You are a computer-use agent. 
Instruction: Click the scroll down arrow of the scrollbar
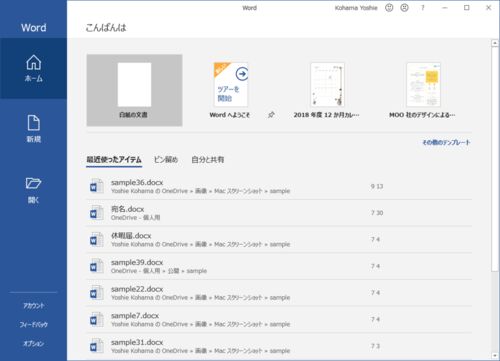[x=495, y=355]
